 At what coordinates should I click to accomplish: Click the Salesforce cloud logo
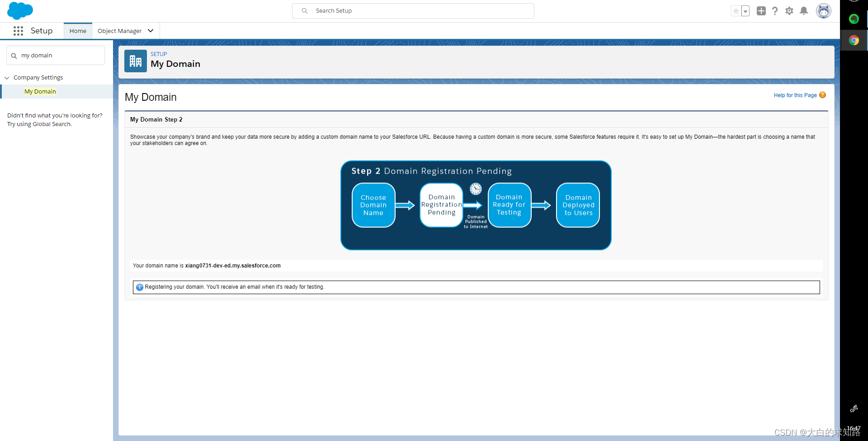20,10
